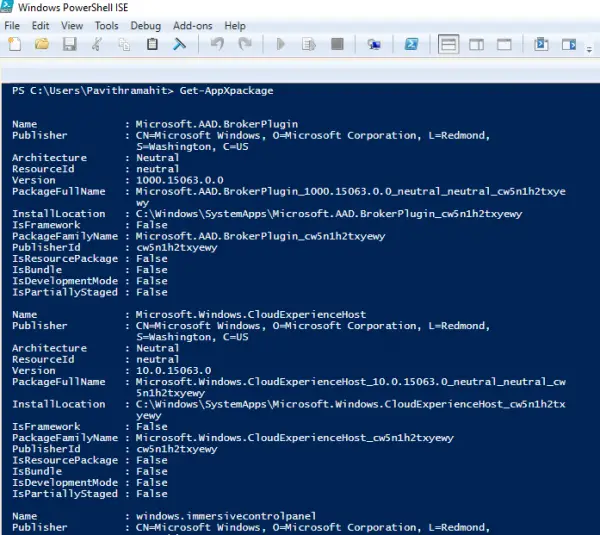
Task: Open the Help menu
Action: tap(235, 26)
